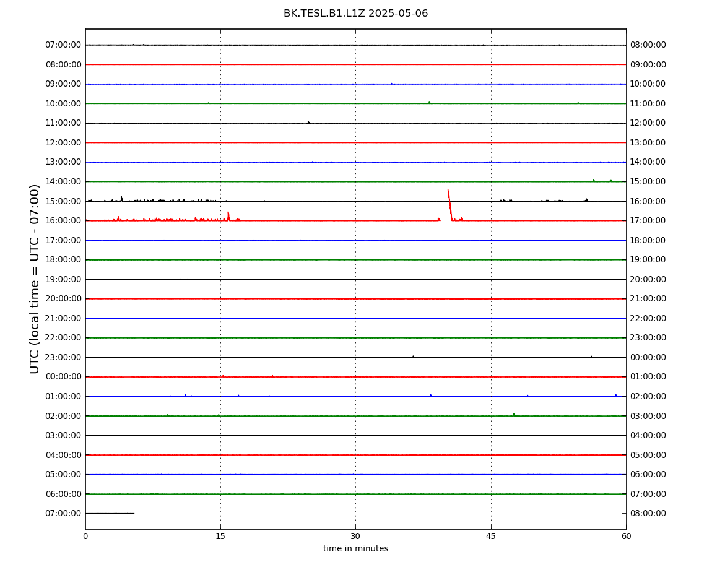Click left-axis start time label 08:00:00
Viewport: 712px width, 588px height.
pyautogui.click(x=64, y=64)
